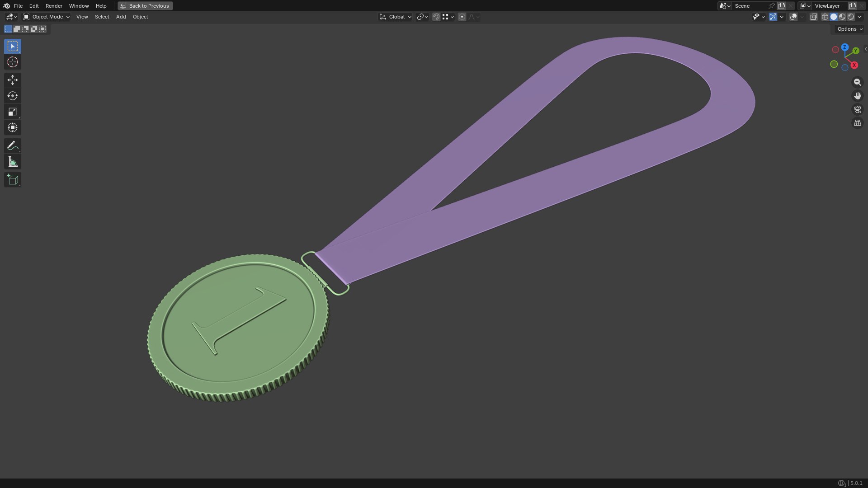Select the 3D Cursor tool

tap(13, 62)
